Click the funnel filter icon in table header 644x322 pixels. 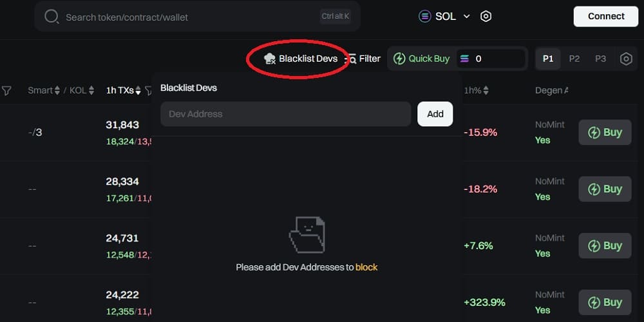pyautogui.click(x=6, y=91)
